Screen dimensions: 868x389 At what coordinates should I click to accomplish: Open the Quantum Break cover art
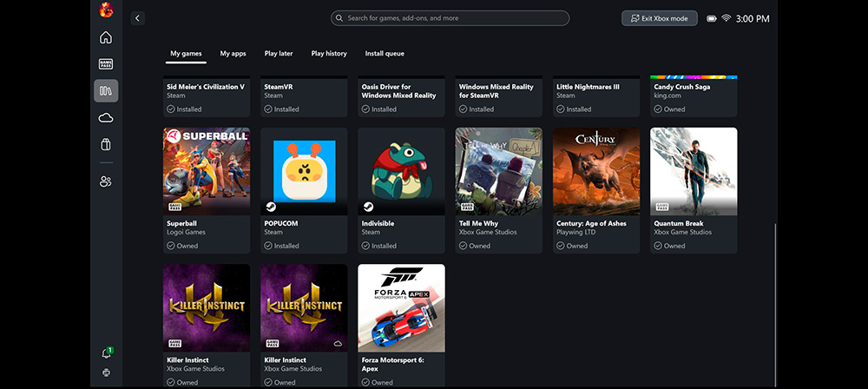694,171
